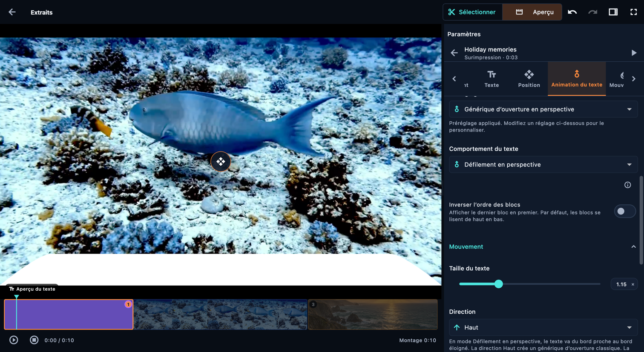Toggle the side panel layout icon
This screenshot has width=644, height=352.
click(x=613, y=12)
